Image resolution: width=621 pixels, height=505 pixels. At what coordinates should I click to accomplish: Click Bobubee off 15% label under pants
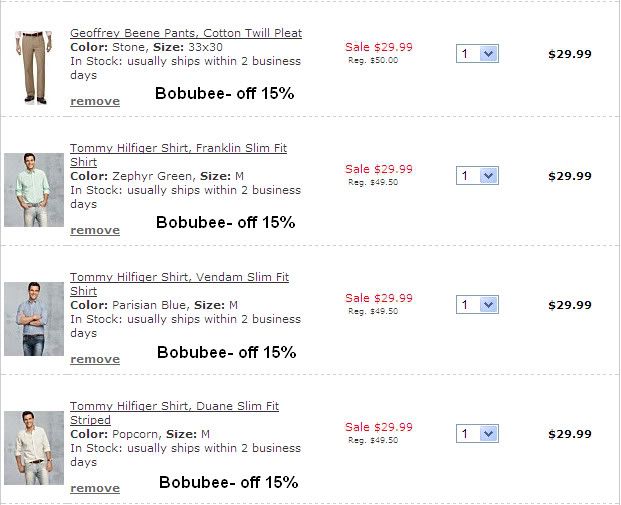224,94
